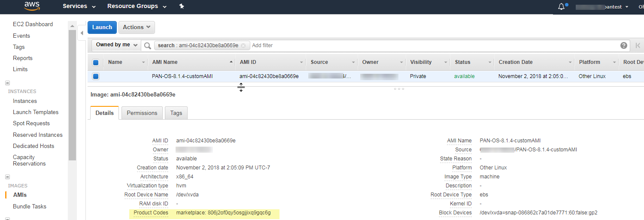
Task: Open the Resource Groups menu
Action: tap(137, 6)
